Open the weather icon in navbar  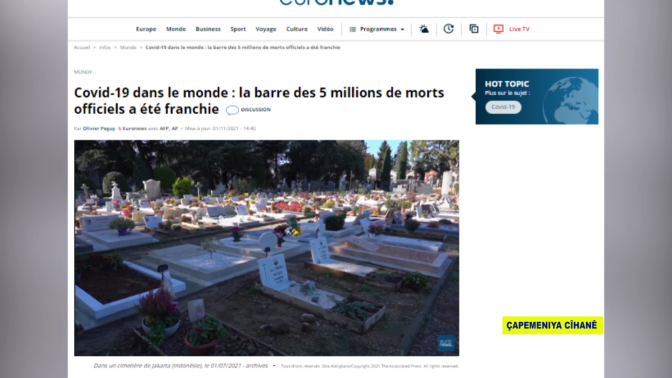(424, 29)
